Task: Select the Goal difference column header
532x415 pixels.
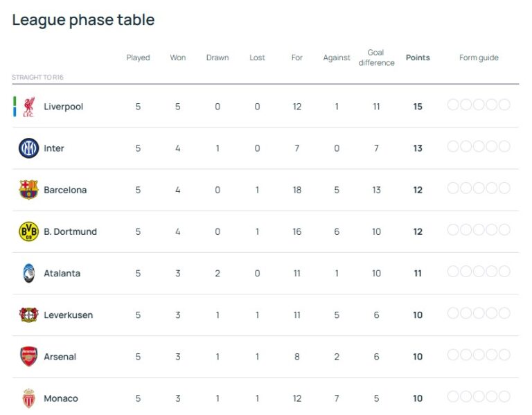Action: [x=376, y=58]
